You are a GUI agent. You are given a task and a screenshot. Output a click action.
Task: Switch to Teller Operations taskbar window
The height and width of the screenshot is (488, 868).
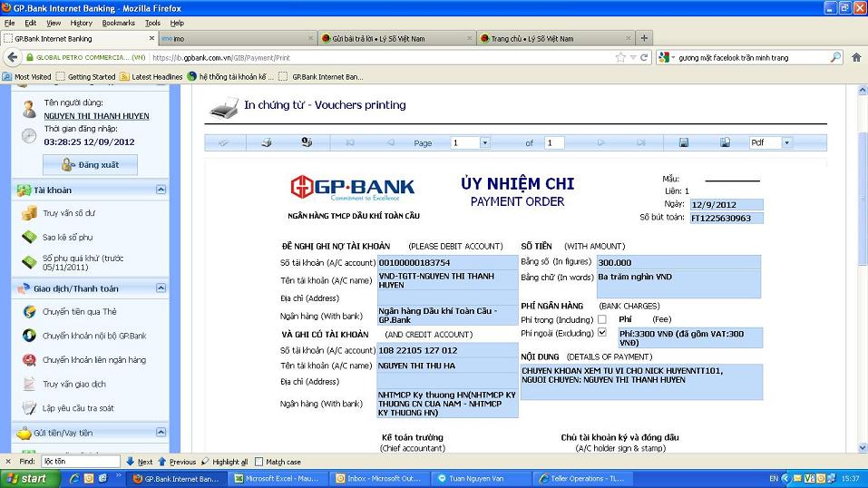[x=582, y=479]
